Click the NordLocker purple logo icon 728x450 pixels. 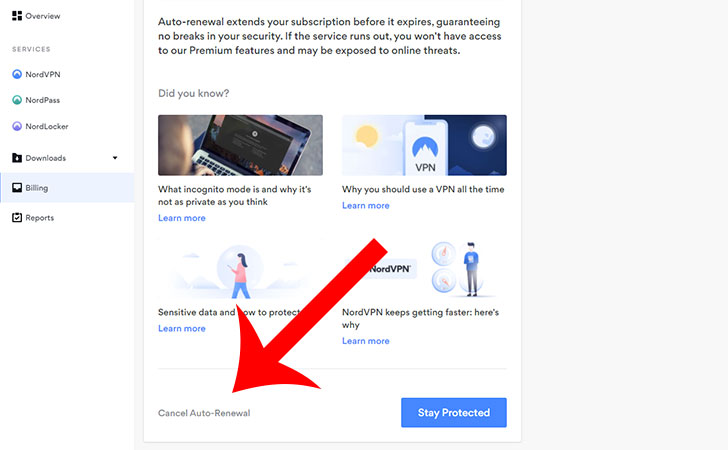point(17,126)
